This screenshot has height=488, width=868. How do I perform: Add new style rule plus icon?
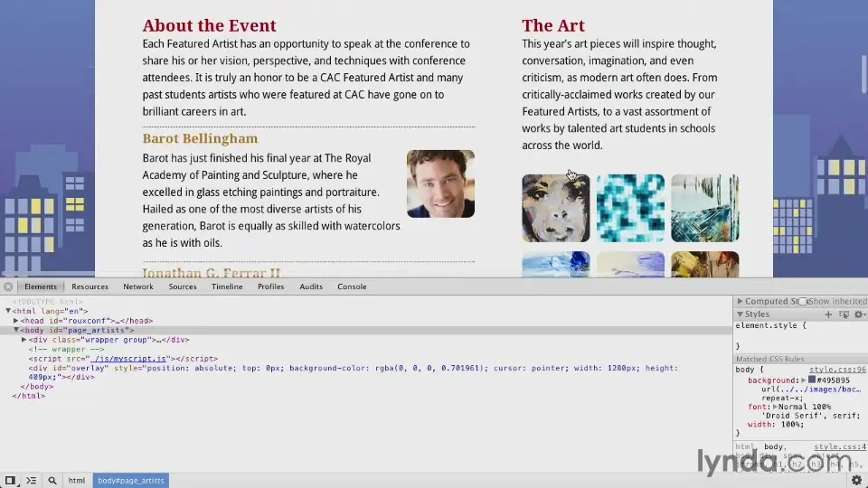pos(828,314)
